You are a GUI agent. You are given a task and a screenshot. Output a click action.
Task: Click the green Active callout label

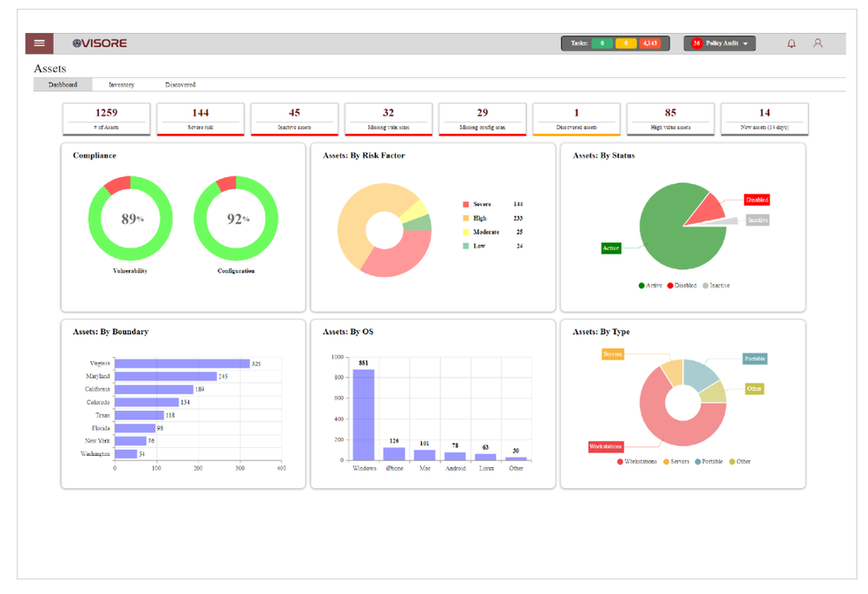(x=611, y=248)
